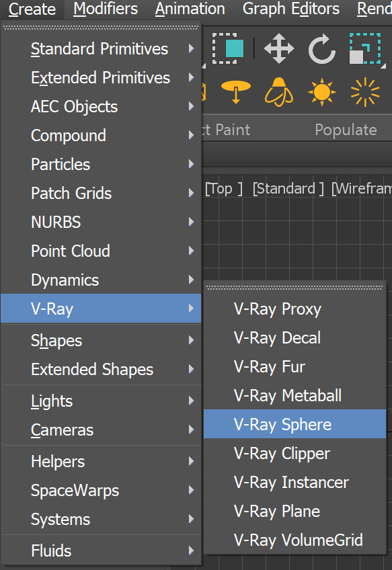Select the Scale tool
Image resolution: width=392 pixels, height=570 pixels.
[365, 49]
